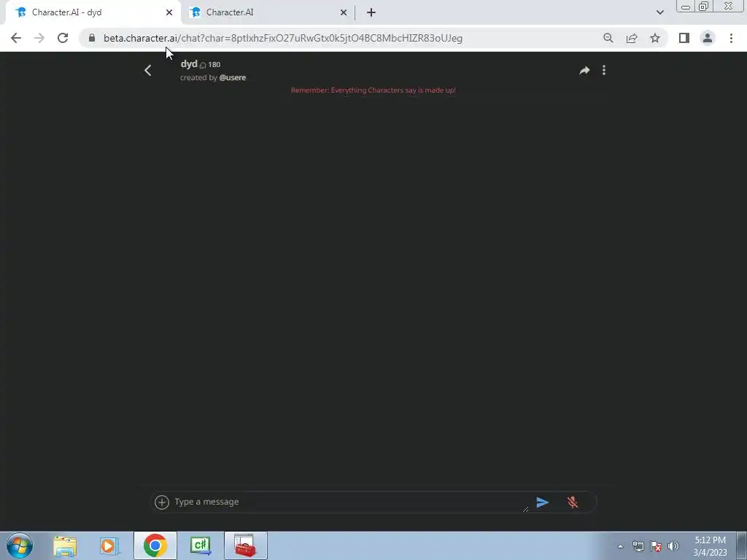Click the Show desktop button
The height and width of the screenshot is (560, 747).
point(742,545)
